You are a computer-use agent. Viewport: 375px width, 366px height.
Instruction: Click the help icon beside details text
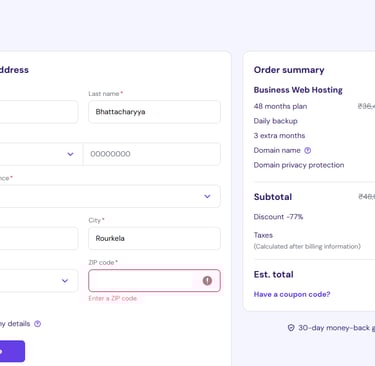pos(38,324)
